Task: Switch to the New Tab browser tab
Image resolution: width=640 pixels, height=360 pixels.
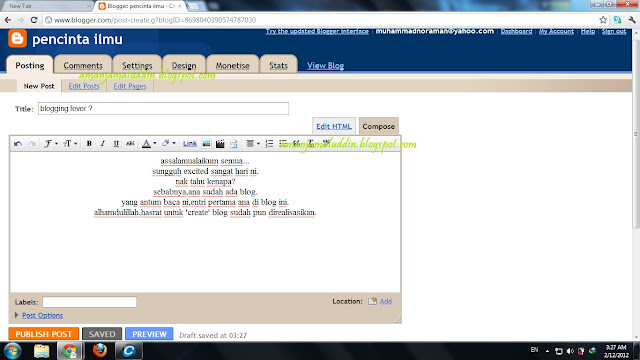Action: click(x=47, y=6)
